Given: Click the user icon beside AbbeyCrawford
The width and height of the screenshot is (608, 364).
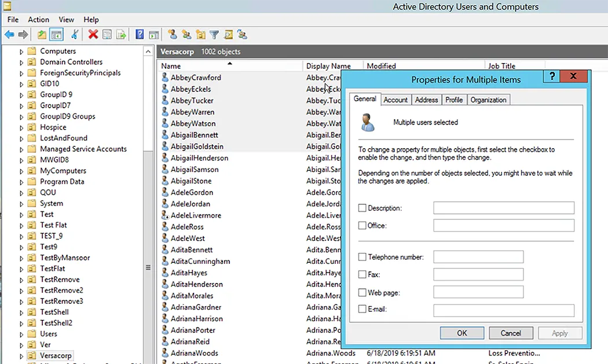Looking at the screenshot, I should (165, 77).
